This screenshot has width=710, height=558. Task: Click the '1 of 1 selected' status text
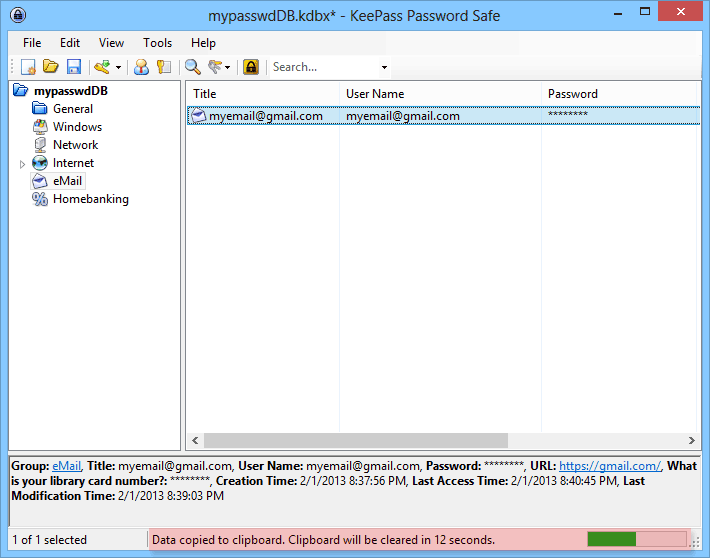49,540
